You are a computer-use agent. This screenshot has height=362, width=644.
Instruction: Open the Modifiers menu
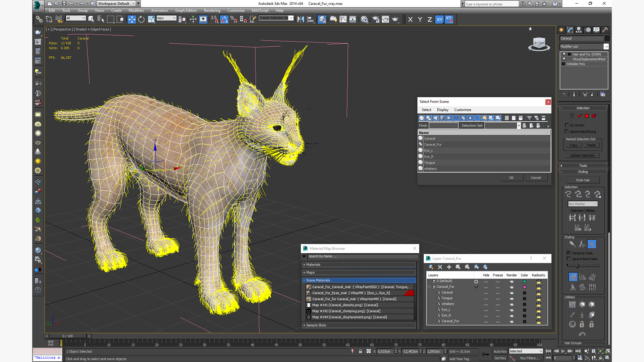click(x=136, y=10)
